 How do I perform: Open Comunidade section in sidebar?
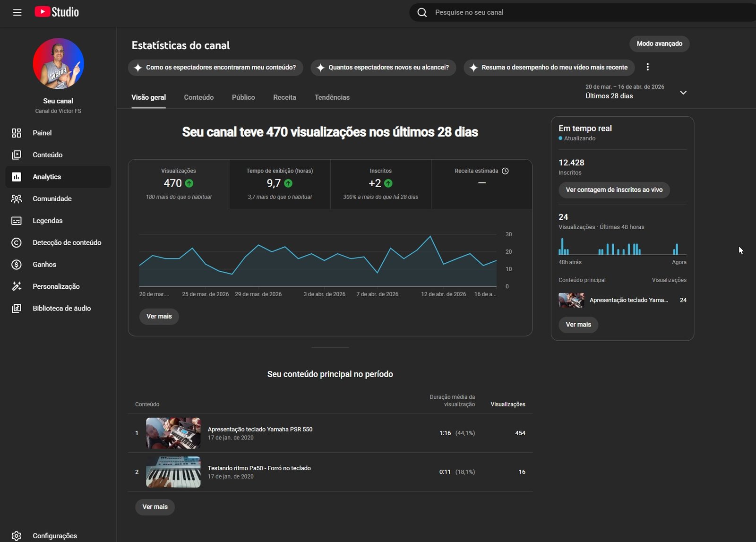click(x=52, y=198)
